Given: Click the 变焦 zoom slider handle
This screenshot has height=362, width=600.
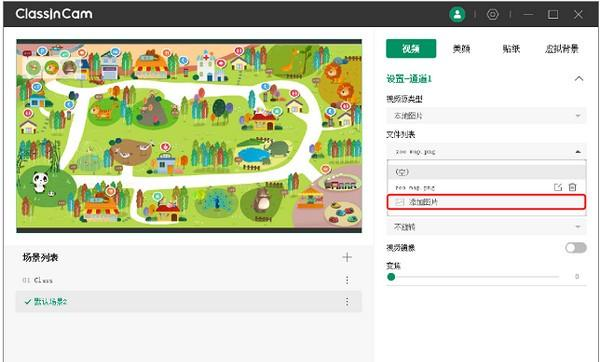Looking at the screenshot, I should point(391,277).
